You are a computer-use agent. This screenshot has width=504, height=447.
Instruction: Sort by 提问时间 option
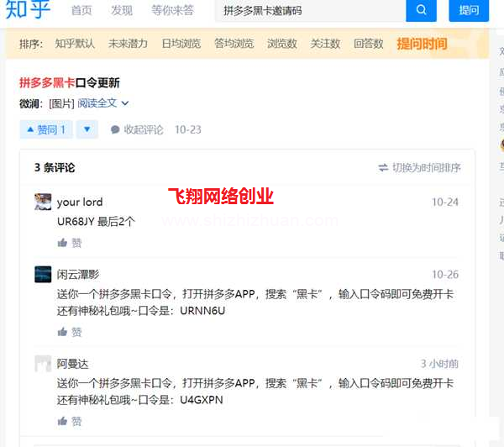pyautogui.click(x=422, y=44)
